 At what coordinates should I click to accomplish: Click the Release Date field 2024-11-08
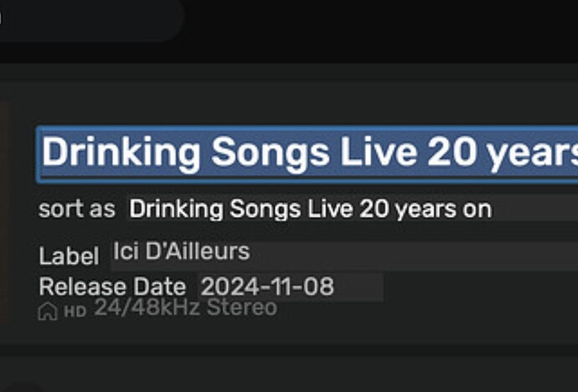pos(291,287)
